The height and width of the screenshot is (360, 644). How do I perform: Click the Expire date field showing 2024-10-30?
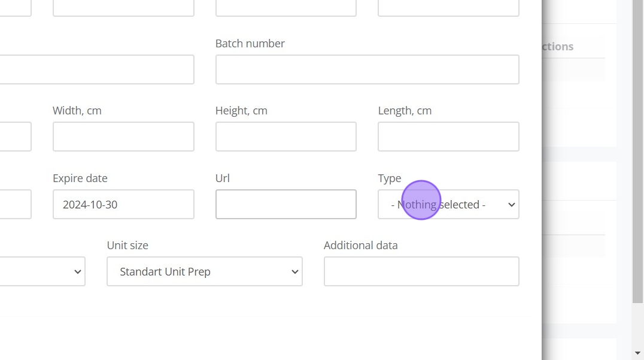pyautogui.click(x=123, y=204)
